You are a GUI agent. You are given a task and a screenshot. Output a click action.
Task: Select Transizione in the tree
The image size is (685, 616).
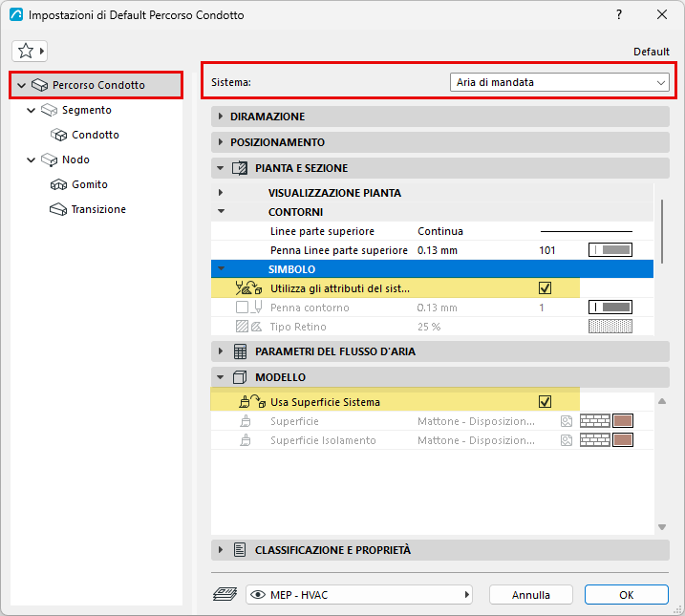point(98,209)
